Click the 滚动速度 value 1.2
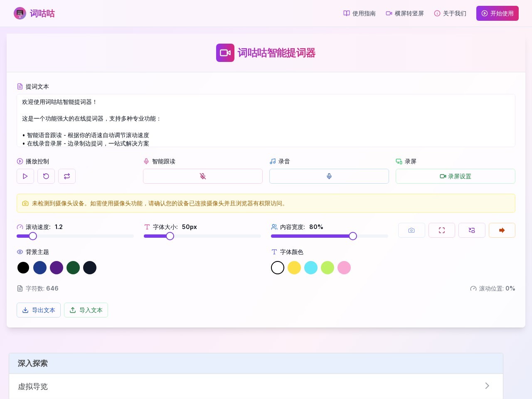532x399 pixels. tap(59, 227)
